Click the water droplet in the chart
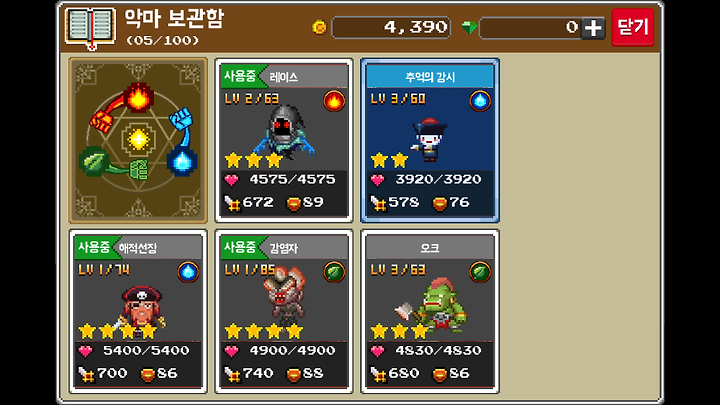This screenshot has width=720, height=405. 182,162
